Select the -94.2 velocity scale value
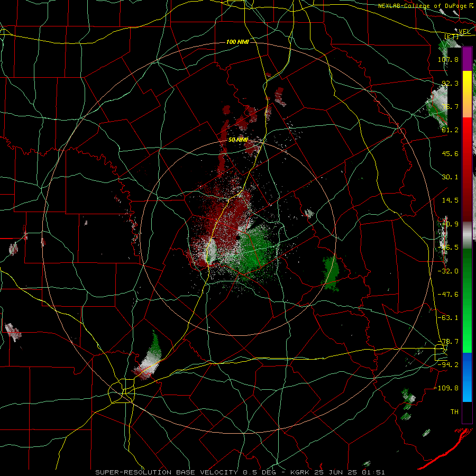476x476 pixels. point(448,364)
